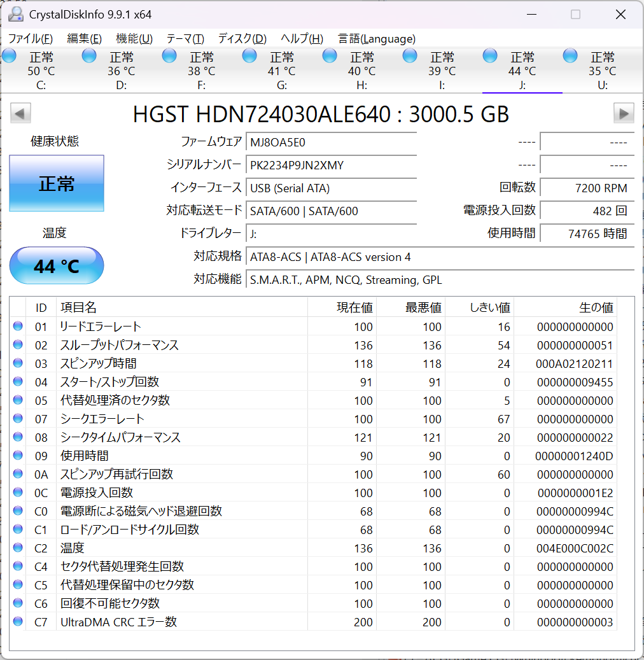Click status icon of row 08 シークタイムパフォーマンス
This screenshot has width=644, height=660.
[x=18, y=437]
